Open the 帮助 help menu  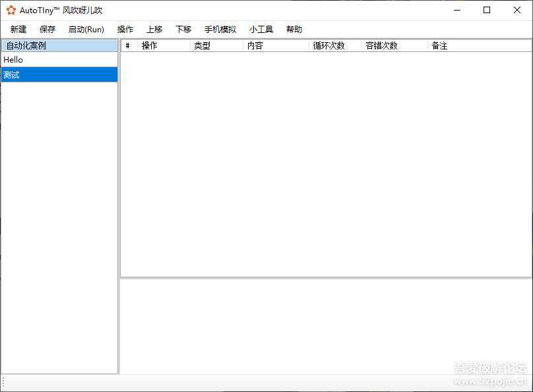(x=294, y=29)
